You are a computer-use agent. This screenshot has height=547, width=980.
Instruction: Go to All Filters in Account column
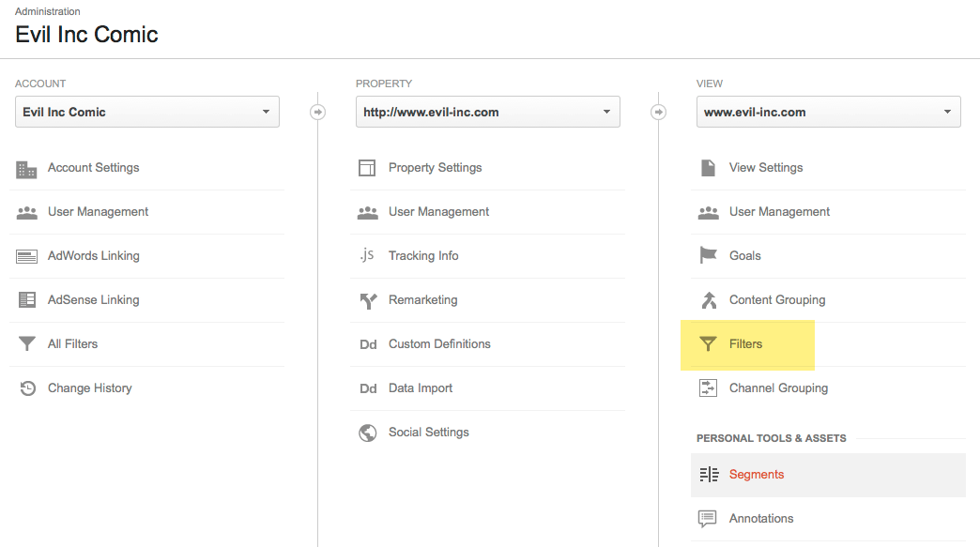coord(72,344)
